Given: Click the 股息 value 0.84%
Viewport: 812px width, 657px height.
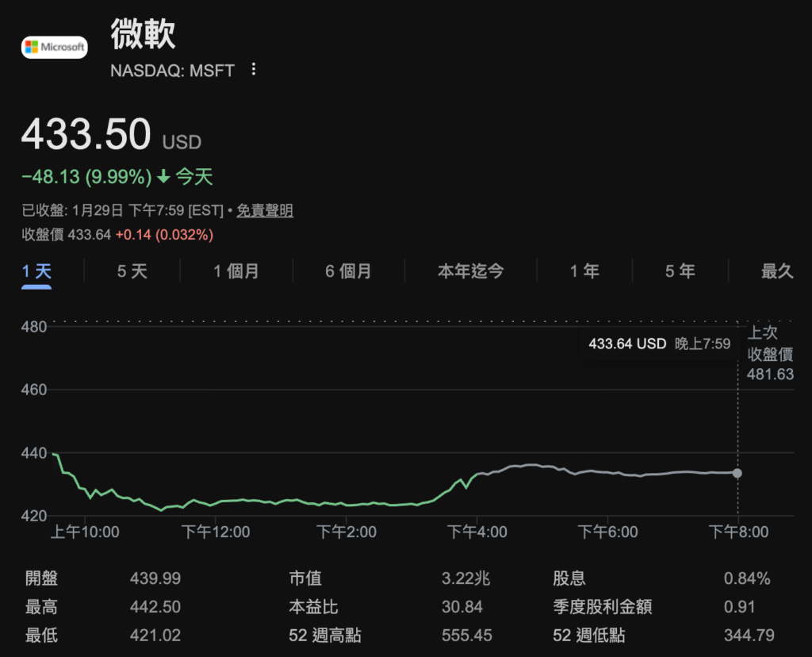Looking at the screenshot, I should point(747,578).
